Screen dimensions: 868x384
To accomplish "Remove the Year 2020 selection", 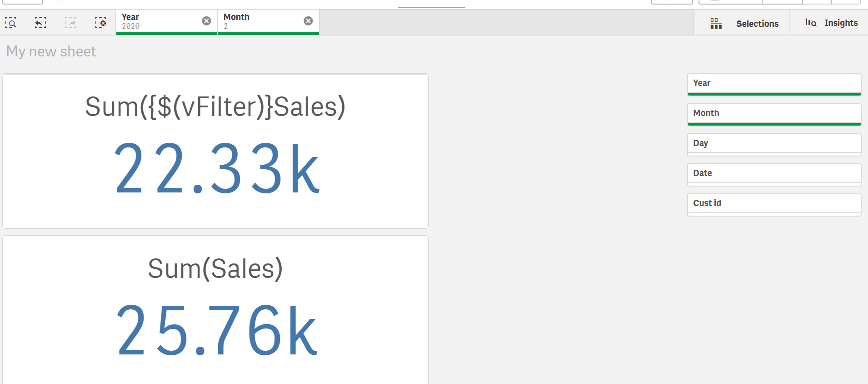I will pyautogui.click(x=206, y=21).
